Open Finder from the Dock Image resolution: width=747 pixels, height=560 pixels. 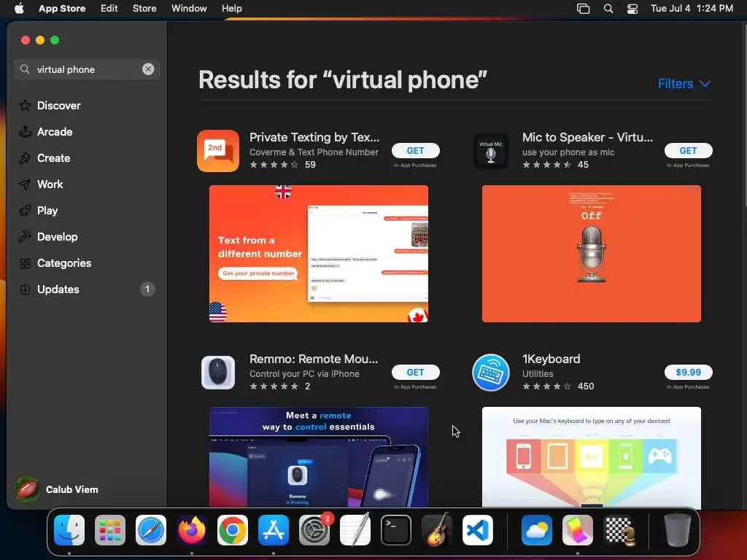69,530
